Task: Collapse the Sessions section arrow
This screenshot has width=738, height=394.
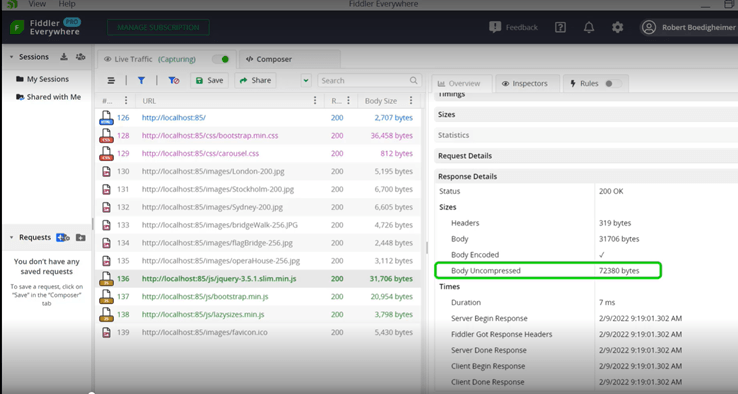Action: [x=11, y=56]
